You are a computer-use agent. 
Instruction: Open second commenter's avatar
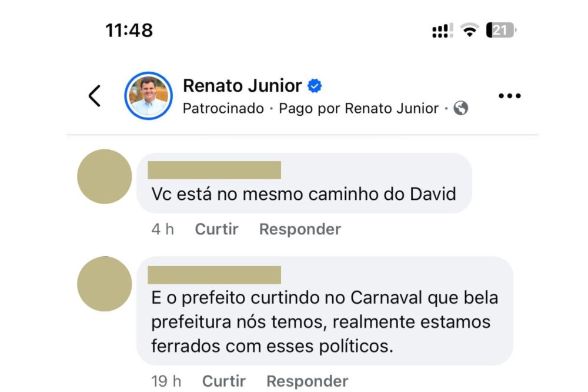point(105,284)
